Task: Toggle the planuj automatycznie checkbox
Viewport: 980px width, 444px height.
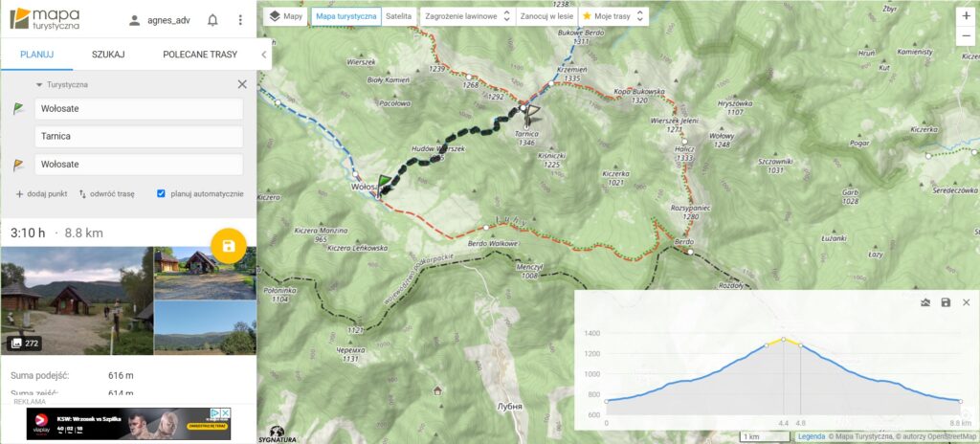Action: pyautogui.click(x=161, y=194)
